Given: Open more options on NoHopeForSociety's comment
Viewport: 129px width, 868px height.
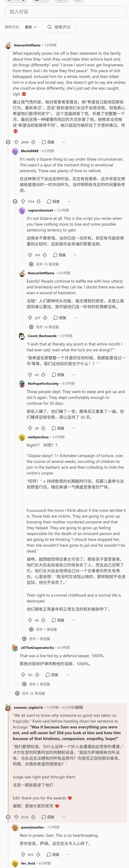Looking at the screenshot, I should (x=74, y=428).
